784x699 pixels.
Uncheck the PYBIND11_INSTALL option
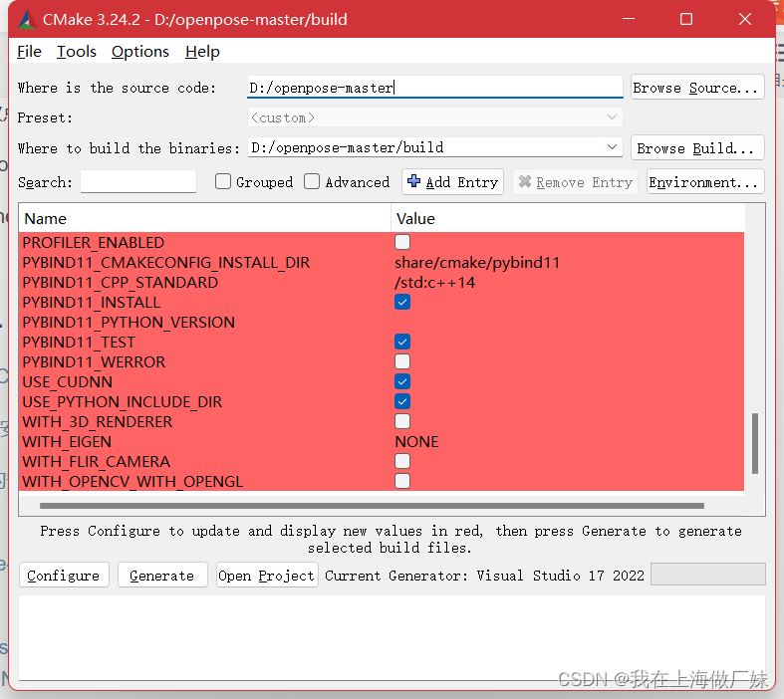tap(402, 302)
